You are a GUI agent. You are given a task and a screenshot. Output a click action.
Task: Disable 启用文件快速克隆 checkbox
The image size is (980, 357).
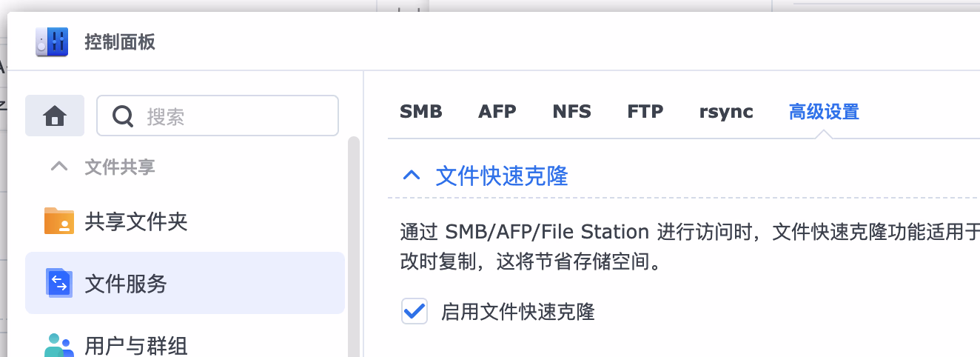coord(415,311)
